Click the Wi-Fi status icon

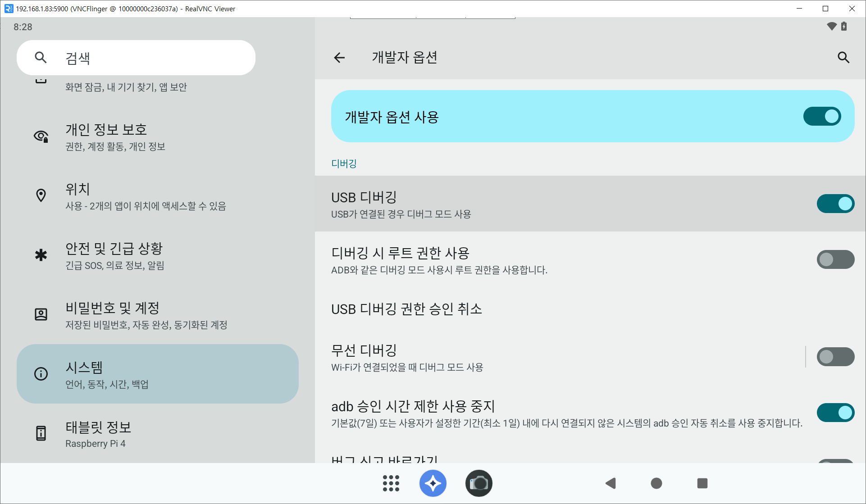coord(831,27)
